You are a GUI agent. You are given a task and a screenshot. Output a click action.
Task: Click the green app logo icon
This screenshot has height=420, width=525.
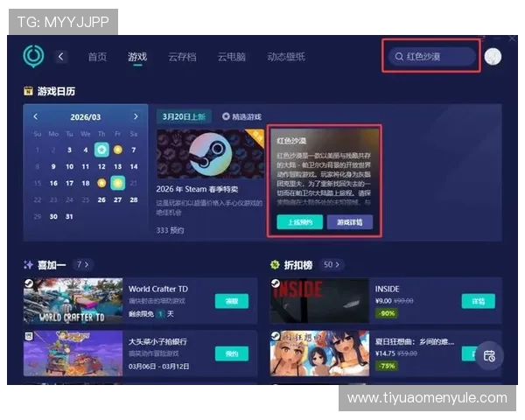33,56
